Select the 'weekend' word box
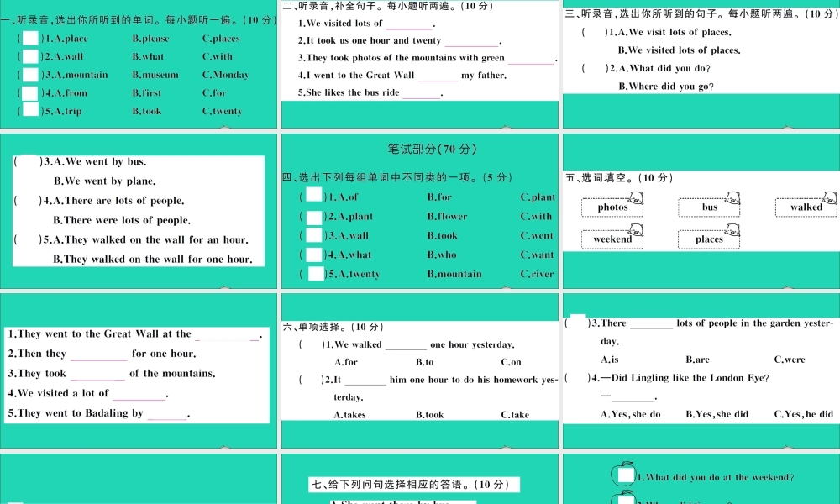Screen dimensions: 840x504 [x=612, y=239]
